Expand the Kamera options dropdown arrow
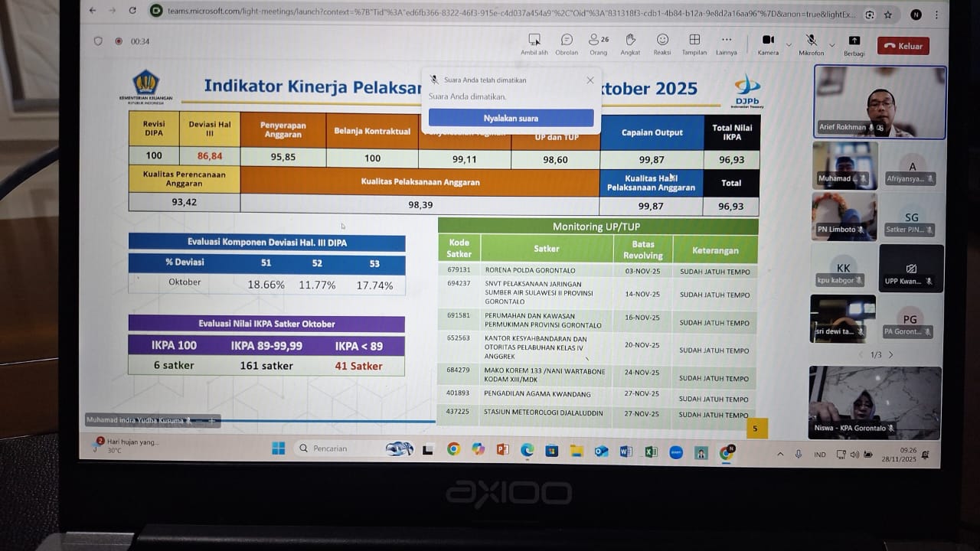 click(x=789, y=45)
